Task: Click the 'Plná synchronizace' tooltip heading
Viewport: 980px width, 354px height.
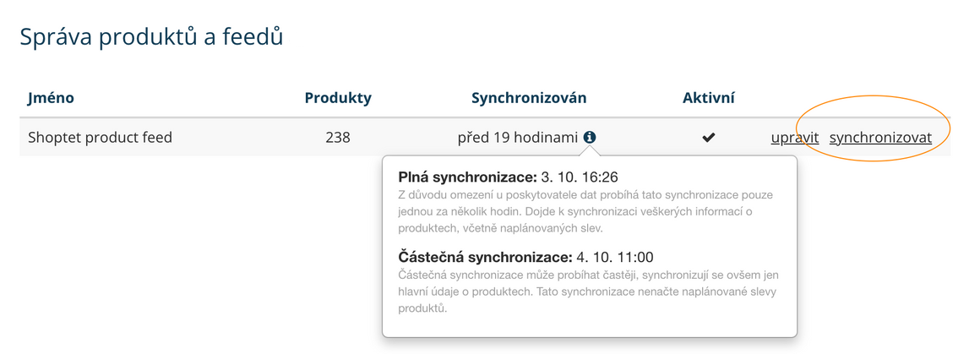Action: pyautogui.click(x=467, y=177)
